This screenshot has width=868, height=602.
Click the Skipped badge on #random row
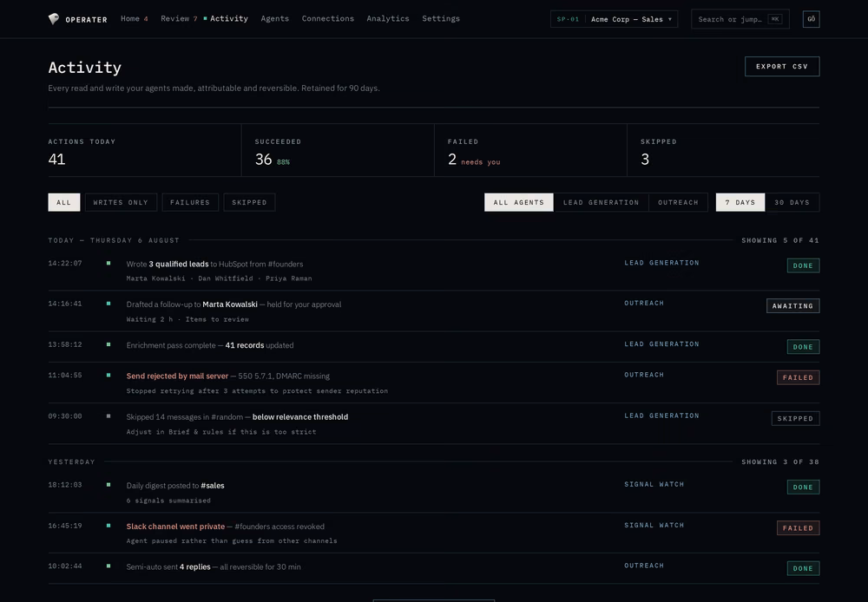(x=795, y=418)
